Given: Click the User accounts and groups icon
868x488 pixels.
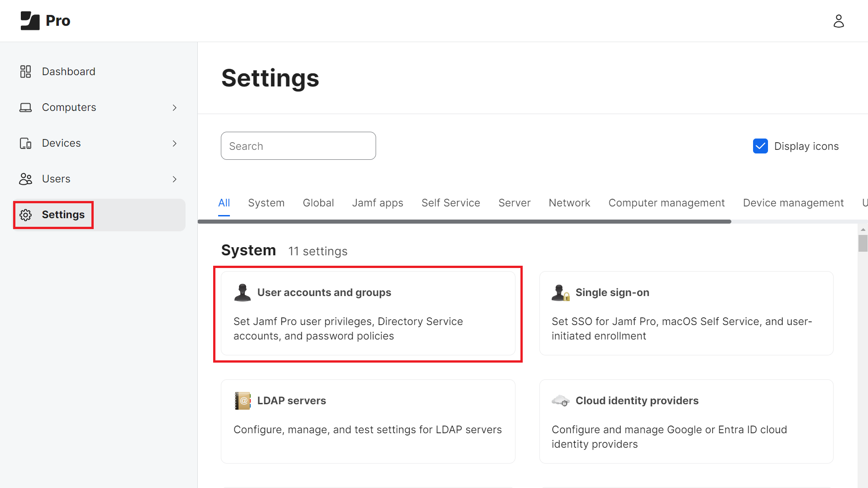Looking at the screenshot, I should pos(243,293).
